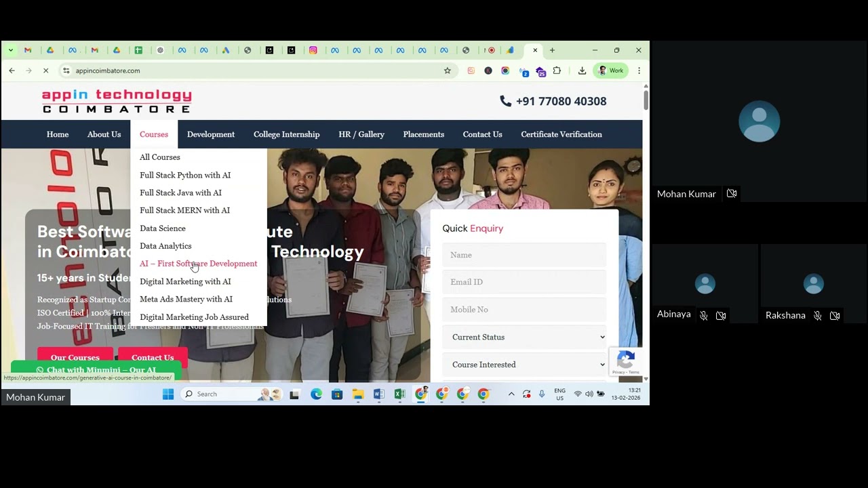
Task: Select the Data Analytics course
Action: [x=165, y=246]
